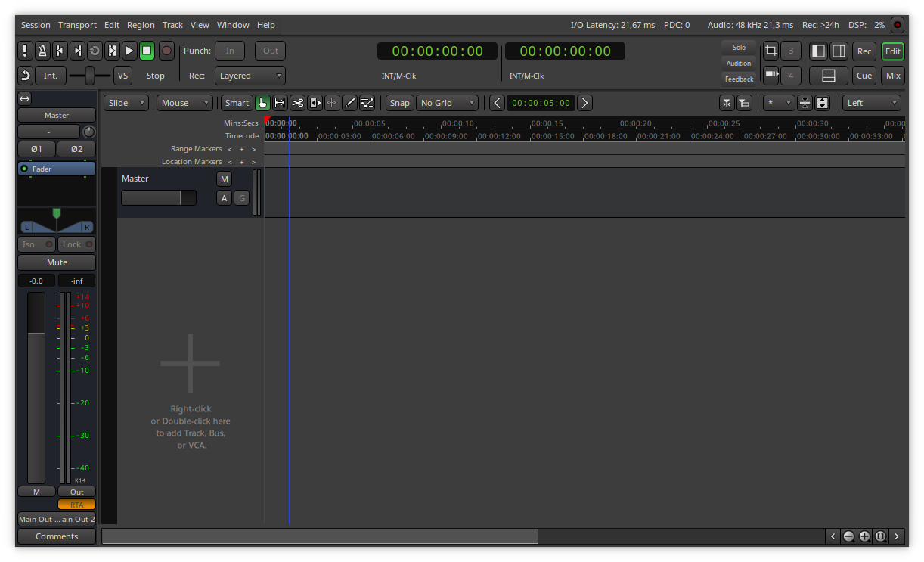
Task: Open the No Grid dropdown
Action: [x=448, y=103]
